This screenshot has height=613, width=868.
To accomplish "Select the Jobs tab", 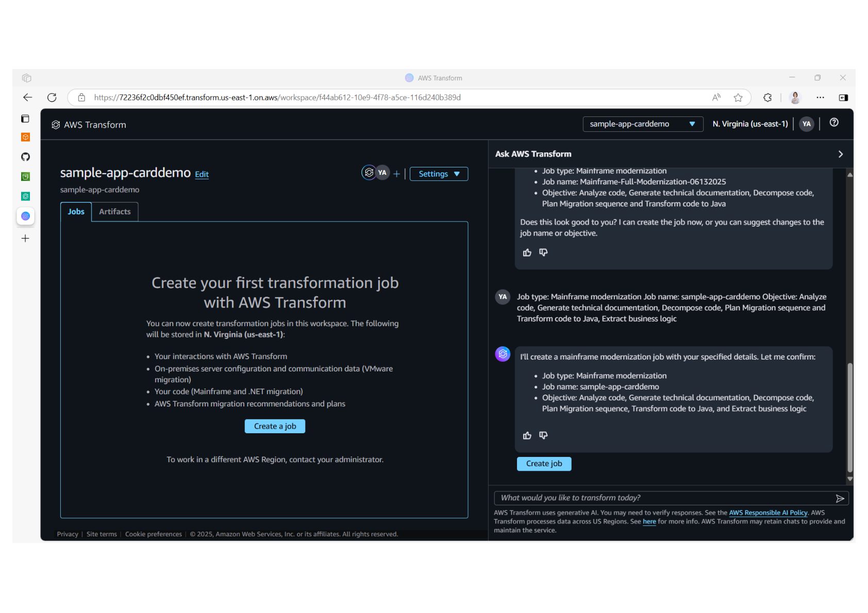I will (76, 212).
